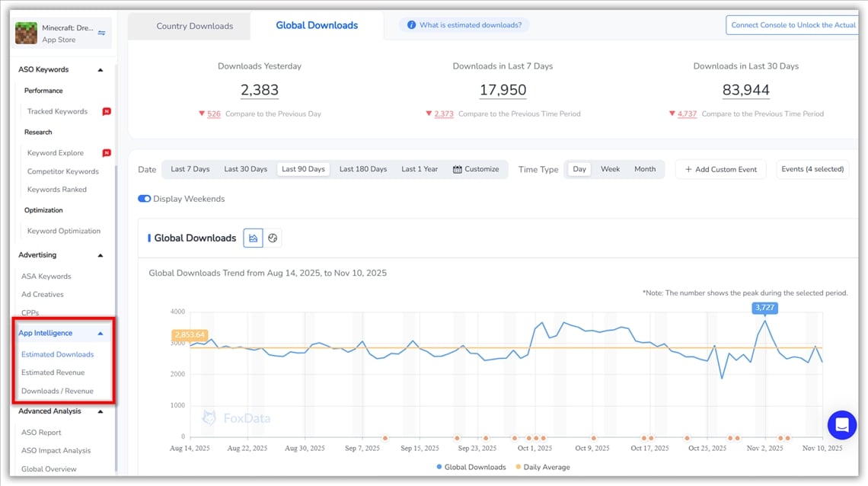The width and height of the screenshot is (868, 486).
Task: Switch to the globe map view icon
Action: [273, 238]
